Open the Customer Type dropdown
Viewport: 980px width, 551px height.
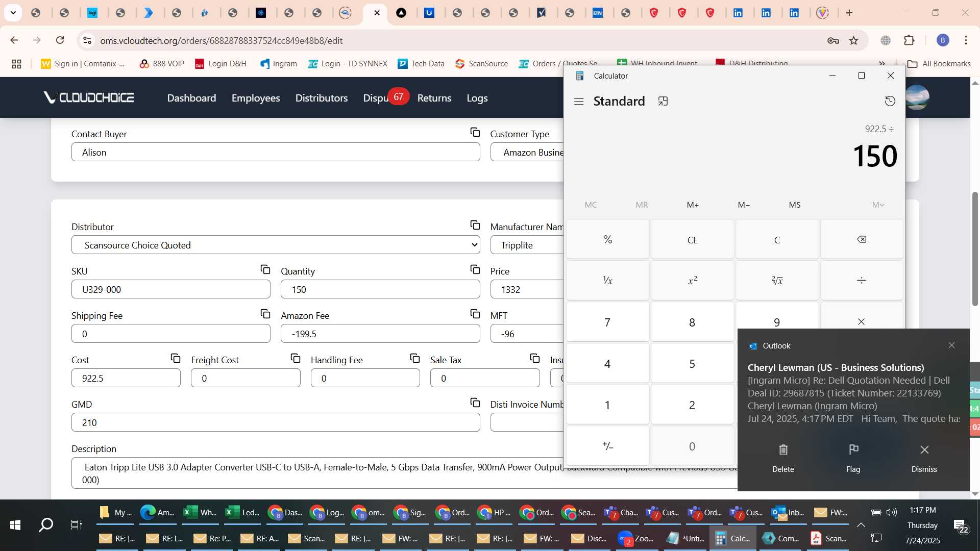527,152
